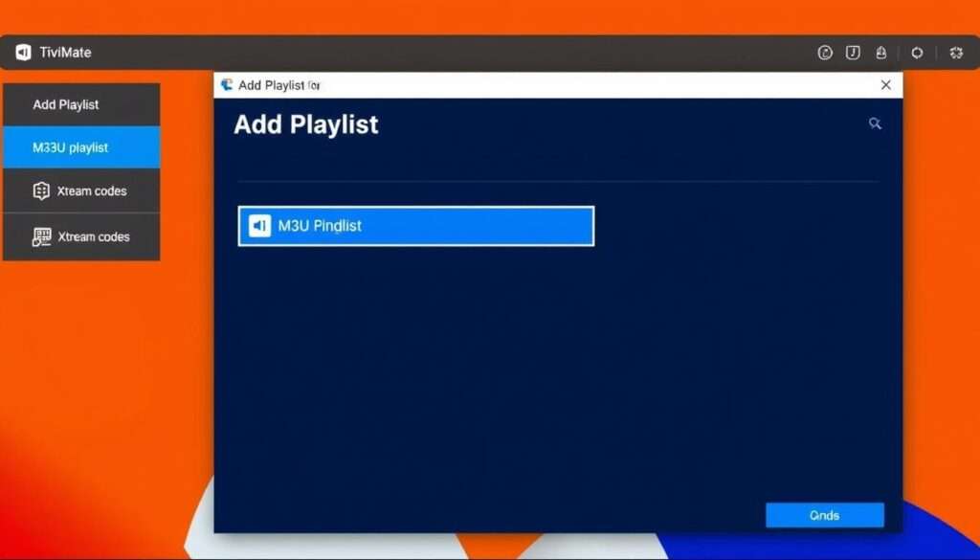Click the TiviMate title text in top bar

[x=65, y=53]
